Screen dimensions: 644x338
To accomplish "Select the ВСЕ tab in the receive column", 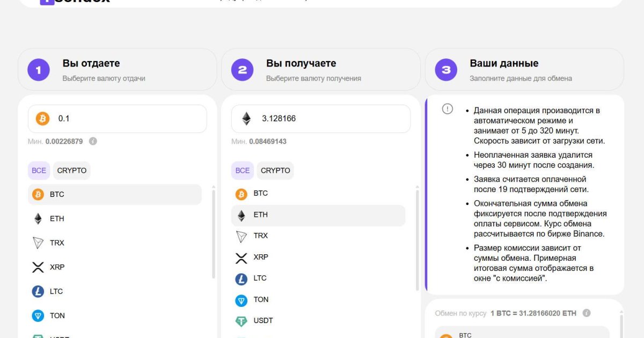I will pyautogui.click(x=243, y=171).
